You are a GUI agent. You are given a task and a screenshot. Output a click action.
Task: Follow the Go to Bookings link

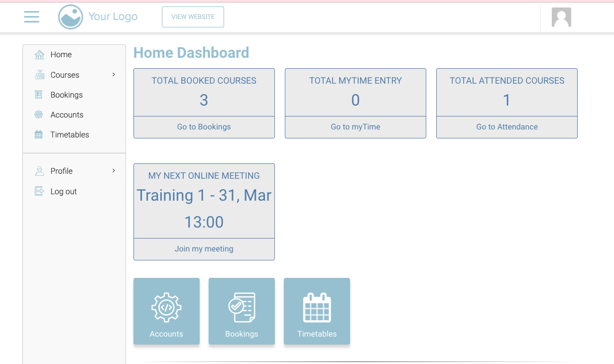[x=204, y=127]
